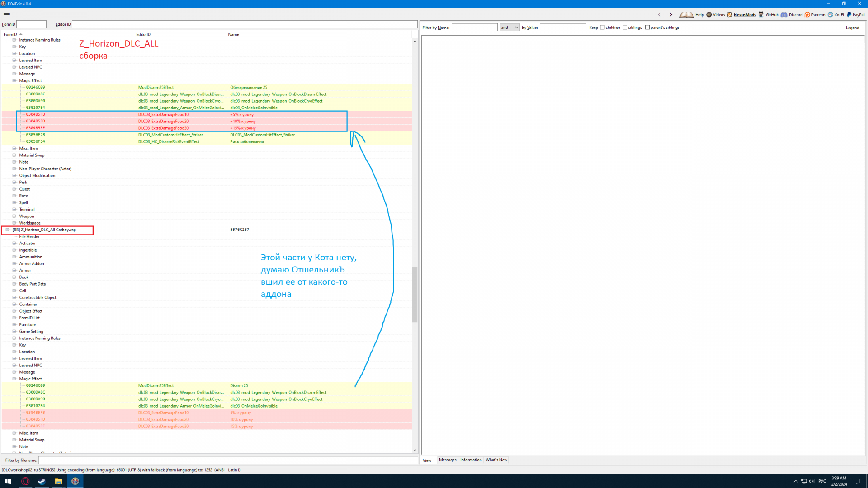
Task: Open NexusMods page
Action: [744, 15]
